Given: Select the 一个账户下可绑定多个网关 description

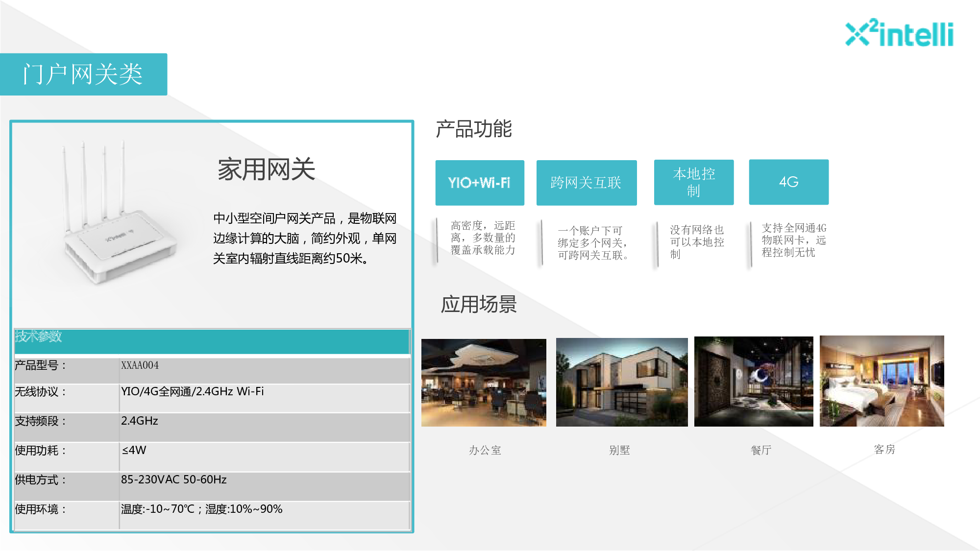Looking at the screenshot, I should point(593,243).
